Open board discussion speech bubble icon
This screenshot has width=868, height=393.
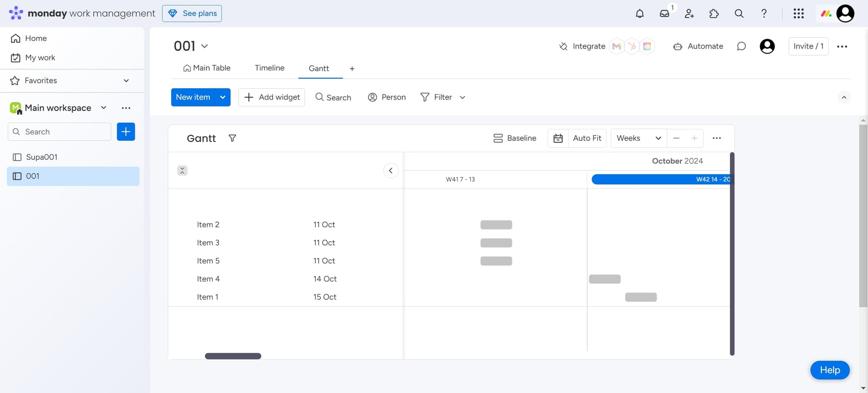[x=741, y=46]
